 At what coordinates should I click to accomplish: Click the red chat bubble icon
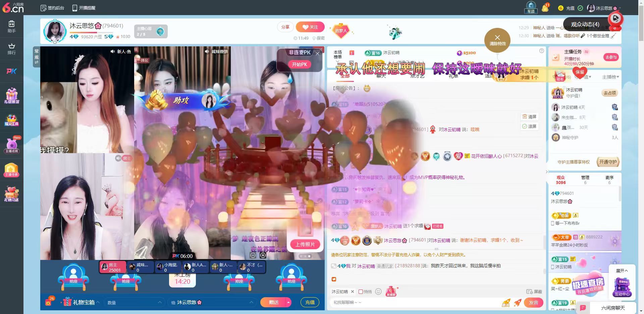583,308
